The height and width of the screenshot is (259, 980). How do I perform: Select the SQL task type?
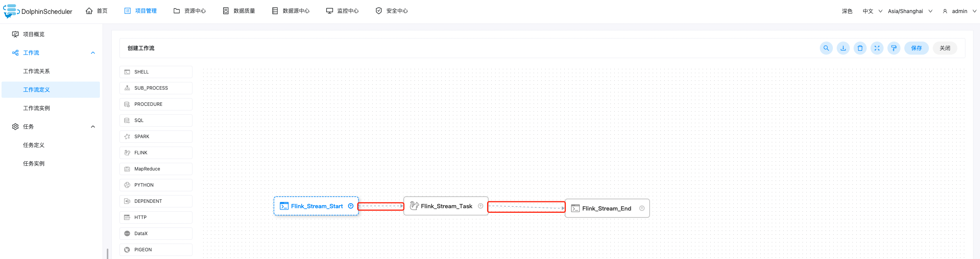[x=156, y=120]
